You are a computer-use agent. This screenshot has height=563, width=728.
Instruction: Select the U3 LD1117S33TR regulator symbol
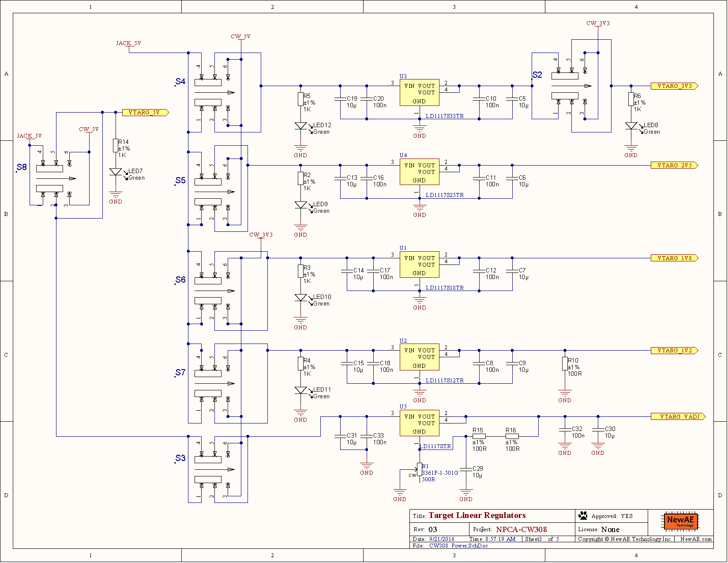(419, 93)
